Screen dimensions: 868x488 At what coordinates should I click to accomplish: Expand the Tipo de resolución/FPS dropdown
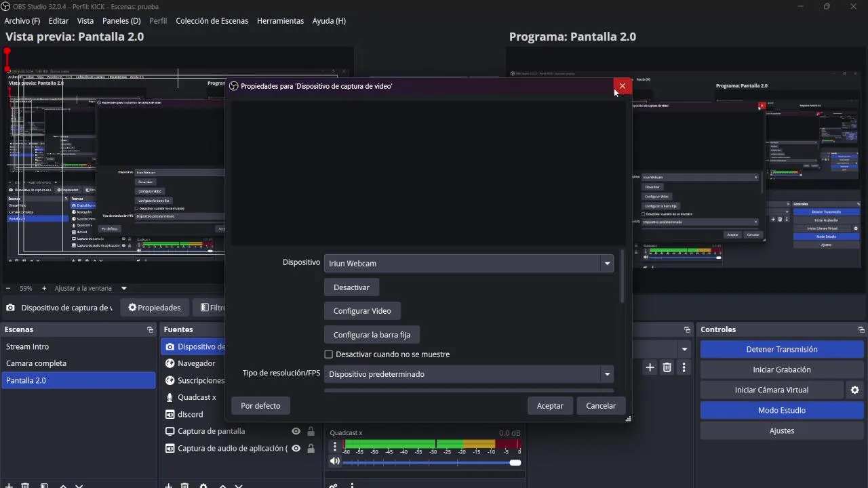point(469,374)
